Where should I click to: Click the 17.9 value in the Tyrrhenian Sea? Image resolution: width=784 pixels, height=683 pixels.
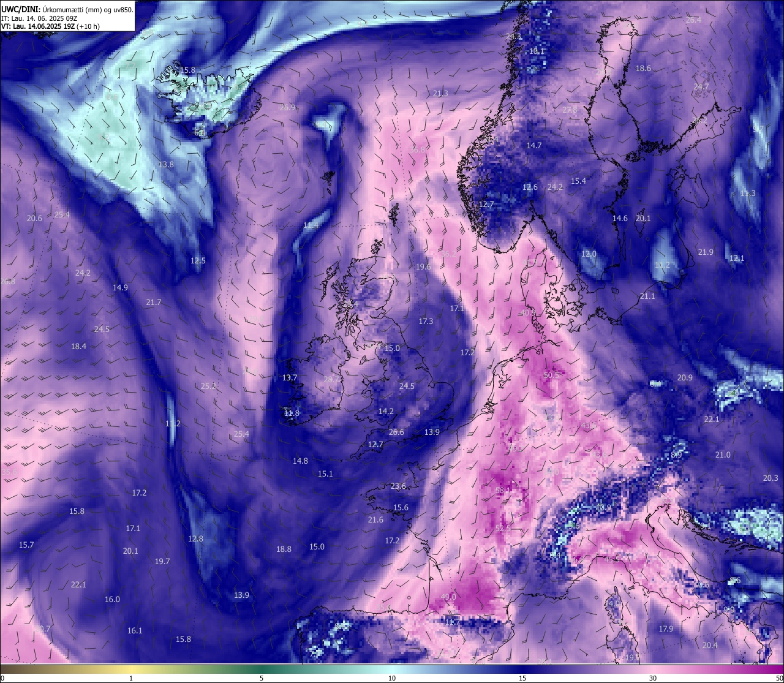tap(666, 628)
